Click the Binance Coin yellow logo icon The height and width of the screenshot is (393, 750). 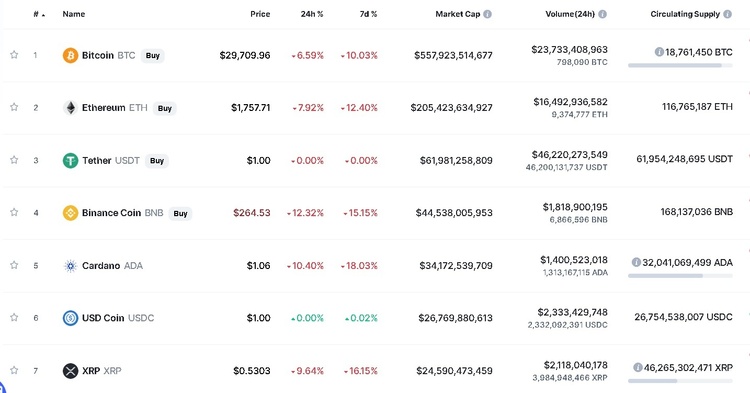pyautogui.click(x=70, y=213)
